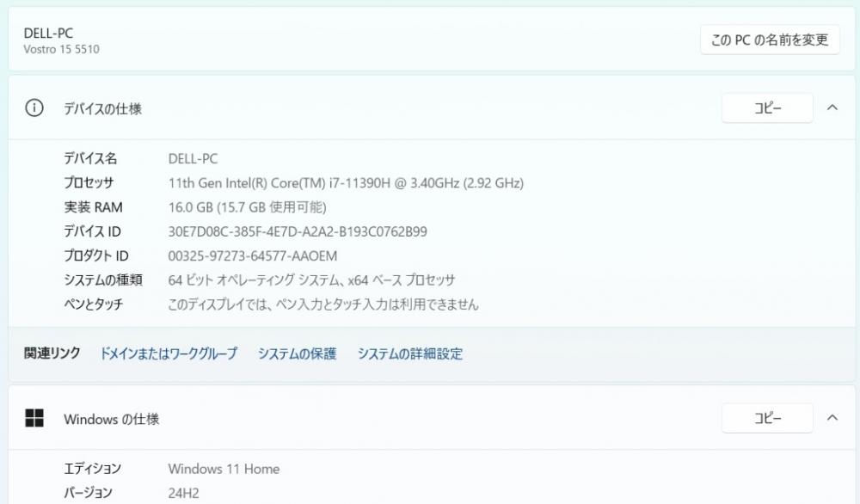The image size is (860, 504).
Task: Click the この PC の名前を変更 button
Action: 770,40
